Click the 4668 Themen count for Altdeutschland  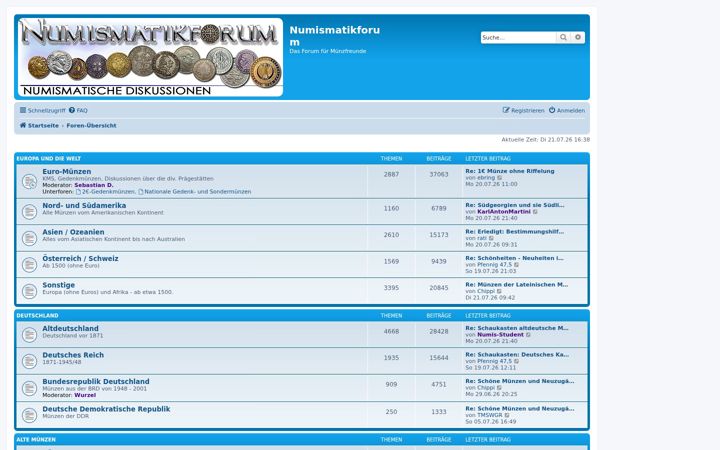(x=391, y=331)
